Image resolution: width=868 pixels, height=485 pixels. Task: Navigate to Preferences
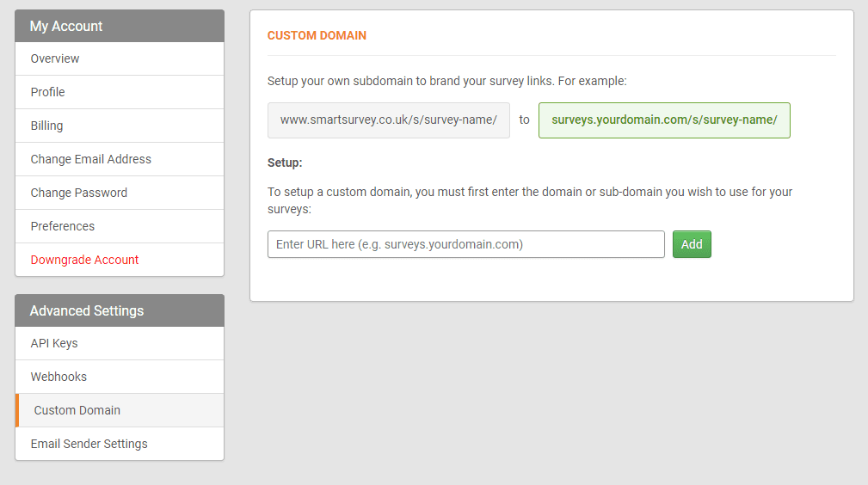(63, 226)
